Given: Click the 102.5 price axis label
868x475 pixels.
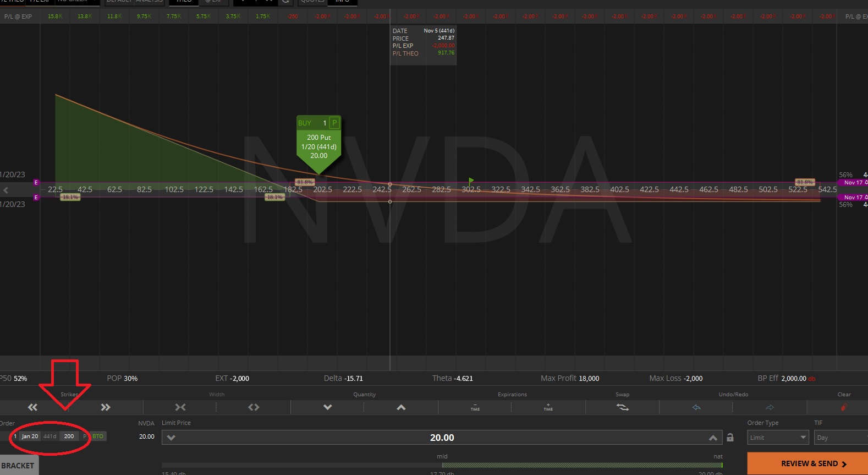Looking at the screenshot, I should tap(174, 189).
